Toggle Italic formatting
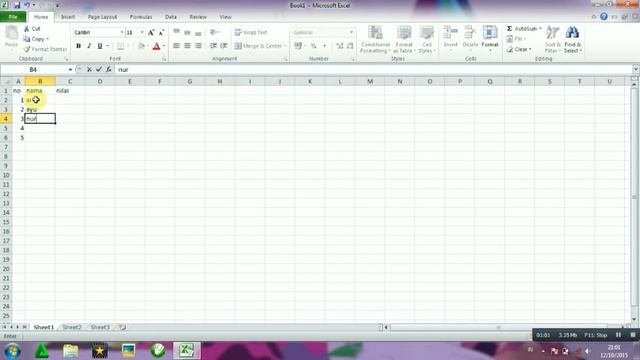The height and width of the screenshot is (360, 640). point(89,46)
